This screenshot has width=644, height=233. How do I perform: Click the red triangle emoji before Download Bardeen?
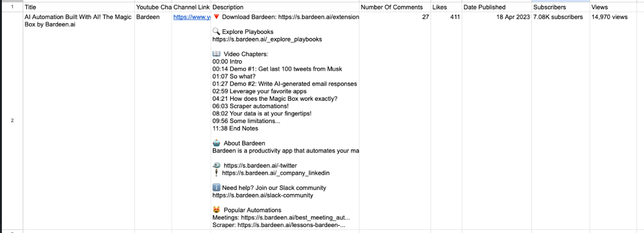[x=216, y=17]
